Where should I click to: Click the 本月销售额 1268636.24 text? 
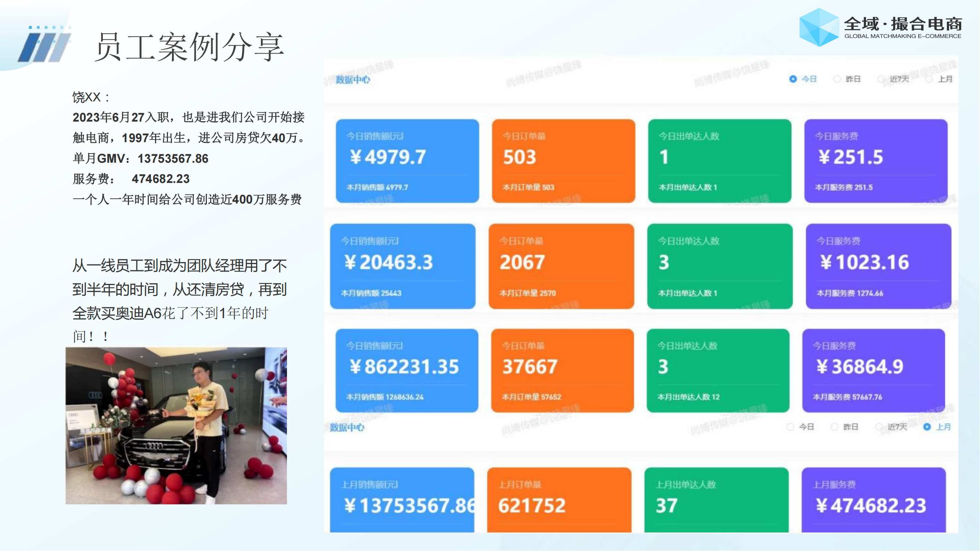(385, 397)
